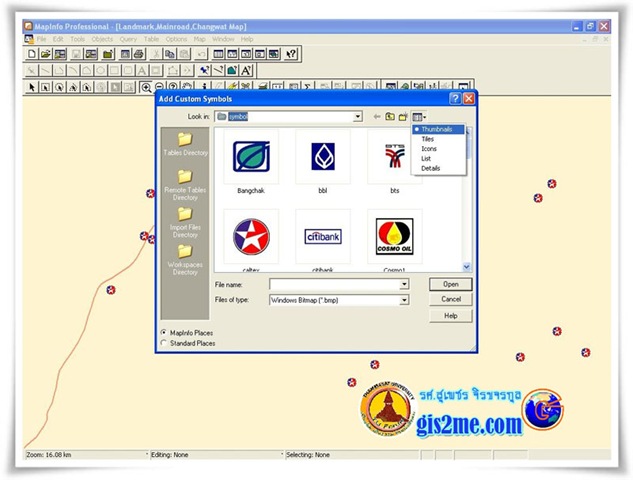This screenshot has height=480, width=633.
Task: Expand the Look in folder dropdown
Action: 358,117
